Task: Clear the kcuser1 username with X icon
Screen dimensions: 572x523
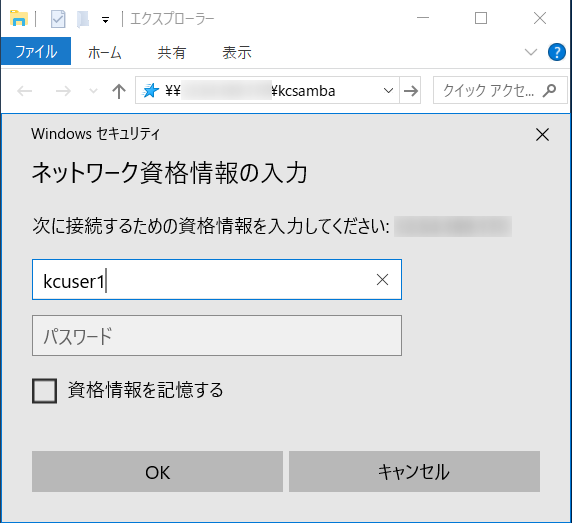Action: pos(382,280)
